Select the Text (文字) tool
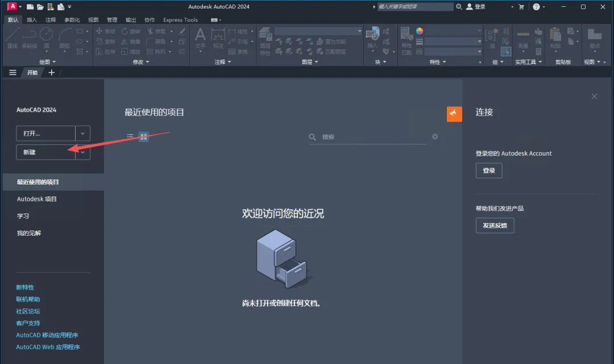Image resolution: width=614 pixels, height=364 pixels. (200, 38)
